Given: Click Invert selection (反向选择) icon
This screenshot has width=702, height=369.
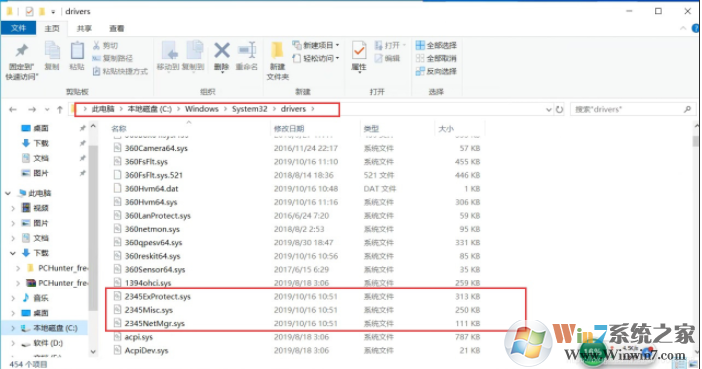Looking at the screenshot, I should 420,71.
